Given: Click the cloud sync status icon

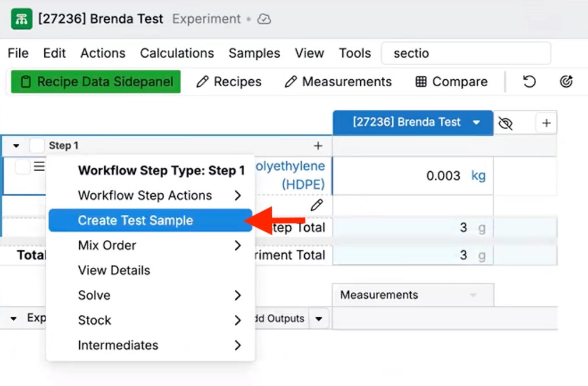Looking at the screenshot, I should coord(264,19).
